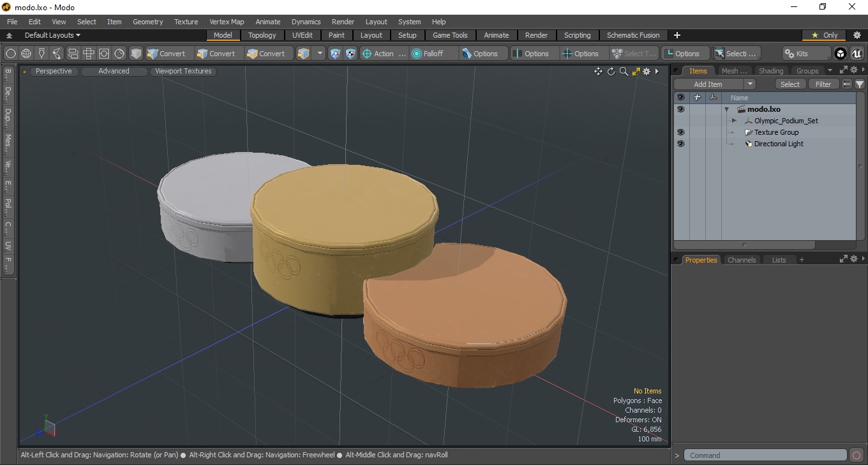Click the orange dot in viewport header
The image size is (868, 465).
pyautogui.click(x=25, y=72)
